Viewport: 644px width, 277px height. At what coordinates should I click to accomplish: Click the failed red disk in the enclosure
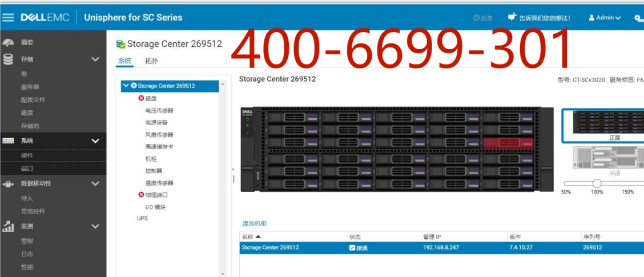pyautogui.click(x=509, y=143)
